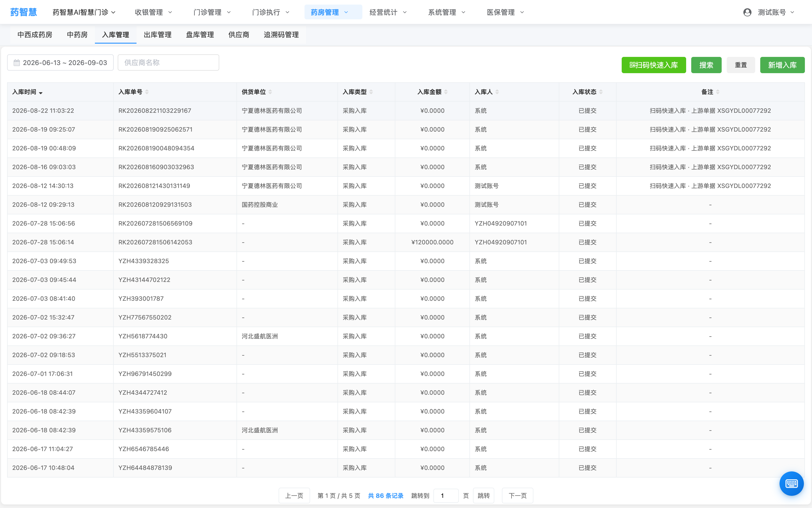Viewport: 812px width, 508px height.
Task: Click the page number jump input
Action: coord(446,496)
